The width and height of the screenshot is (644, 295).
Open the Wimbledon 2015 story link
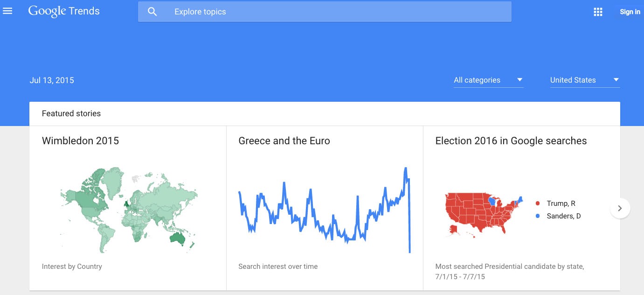click(80, 140)
